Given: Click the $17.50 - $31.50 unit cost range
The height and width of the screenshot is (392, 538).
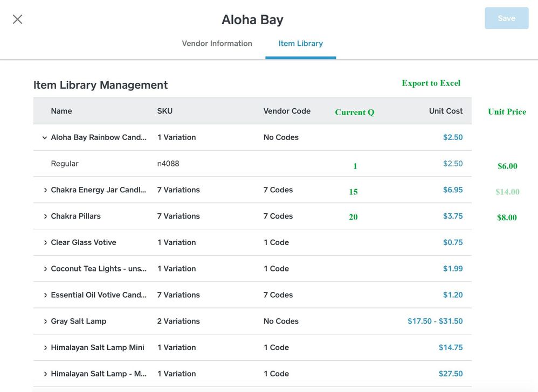Looking at the screenshot, I should click(435, 321).
